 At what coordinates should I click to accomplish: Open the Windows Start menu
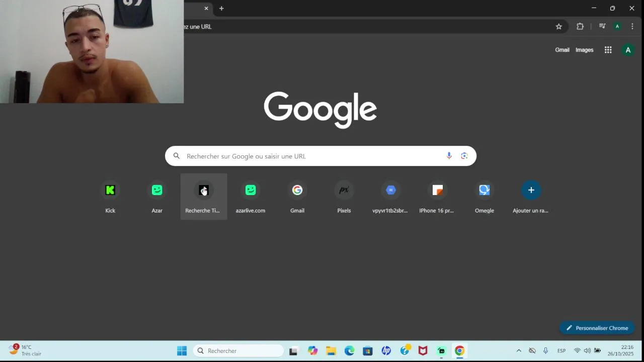(x=182, y=351)
